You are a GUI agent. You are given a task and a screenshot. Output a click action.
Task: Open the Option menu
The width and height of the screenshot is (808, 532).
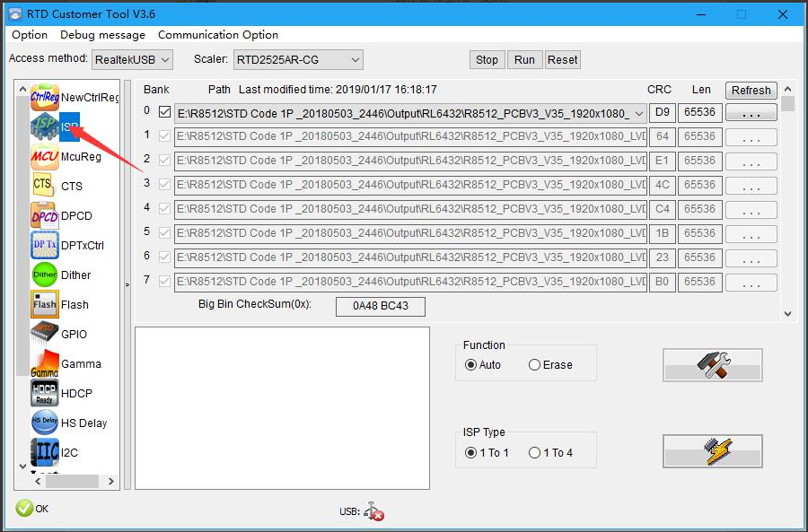30,34
